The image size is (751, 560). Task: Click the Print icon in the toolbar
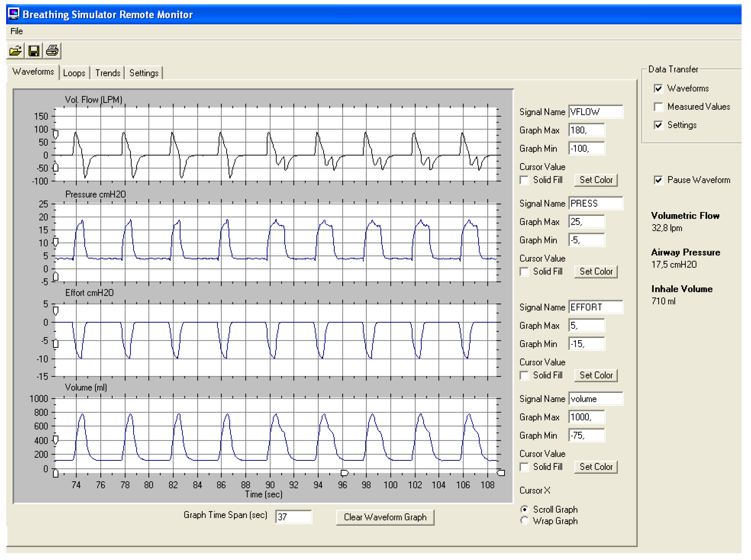pyautogui.click(x=52, y=51)
